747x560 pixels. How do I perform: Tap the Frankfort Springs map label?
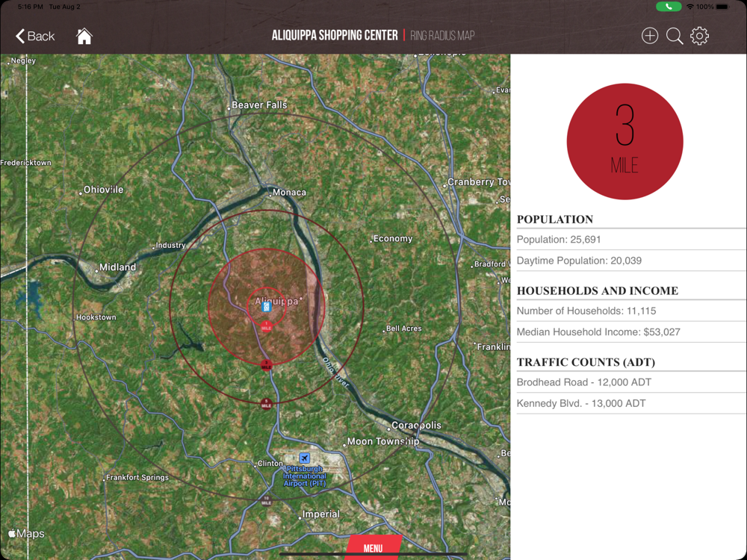coord(137,477)
